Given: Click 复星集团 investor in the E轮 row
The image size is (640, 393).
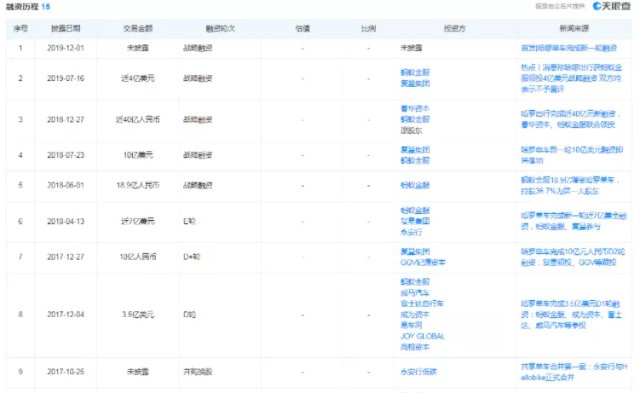Looking at the screenshot, I should pos(415,221).
